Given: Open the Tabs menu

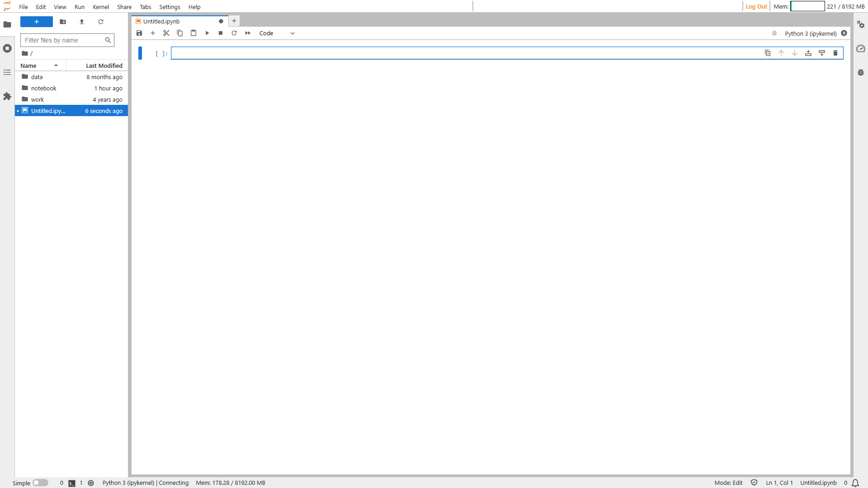Looking at the screenshot, I should coord(146,7).
